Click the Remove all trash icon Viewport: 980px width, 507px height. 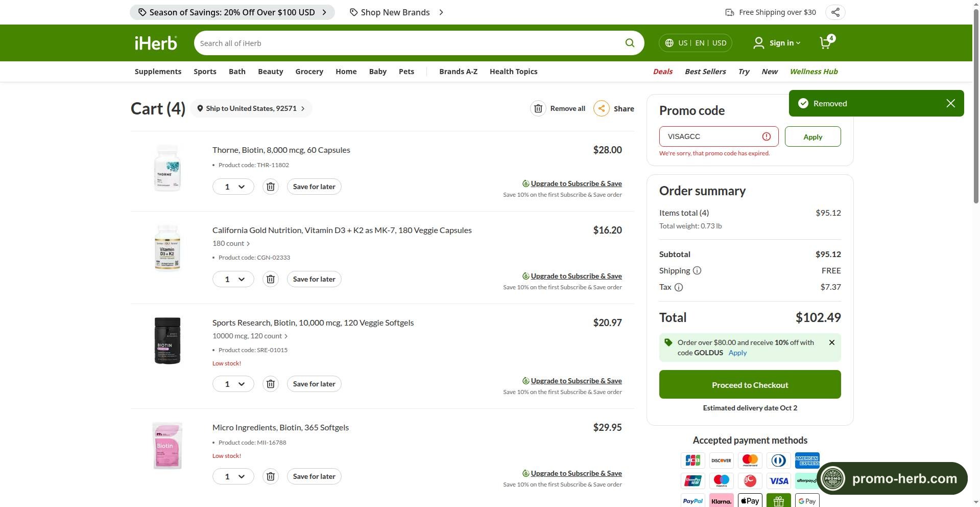tap(538, 108)
